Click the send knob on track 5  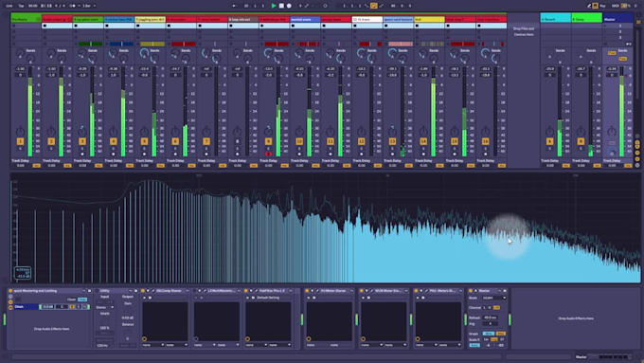[x=144, y=53]
